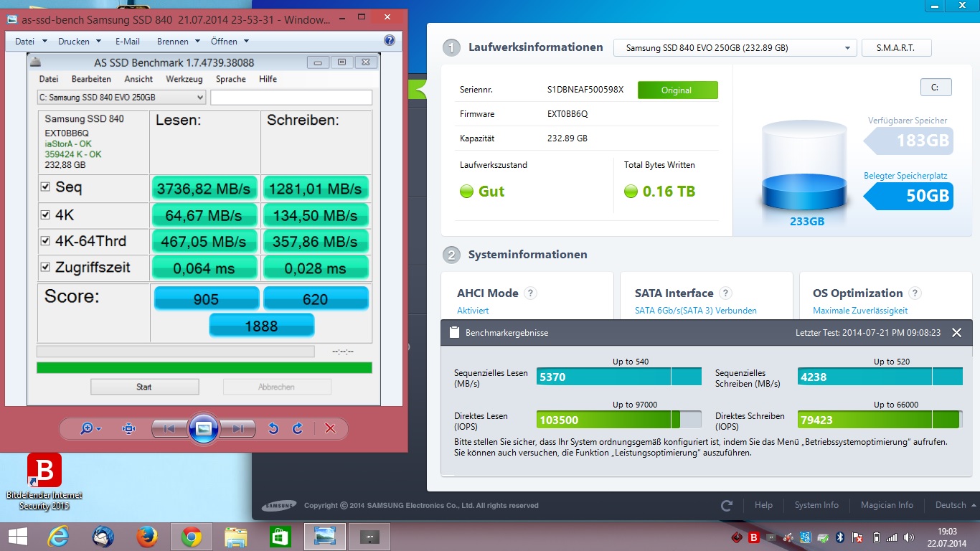The image size is (980, 551).
Task: Open File Explorer from taskbar
Action: (x=235, y=537)
